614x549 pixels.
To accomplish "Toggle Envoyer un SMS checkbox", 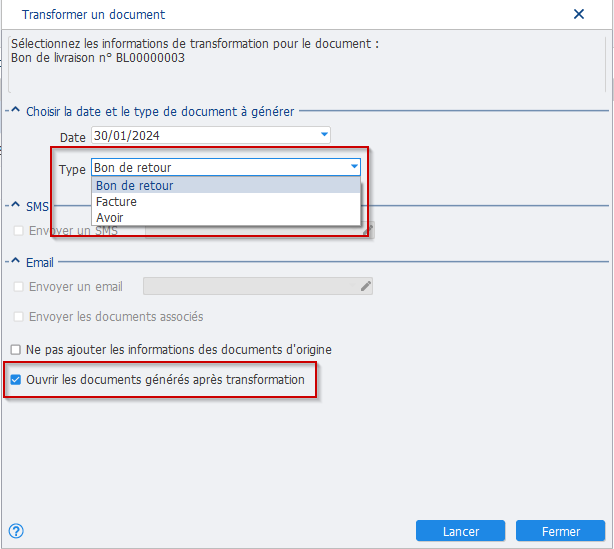I will 18,231.
